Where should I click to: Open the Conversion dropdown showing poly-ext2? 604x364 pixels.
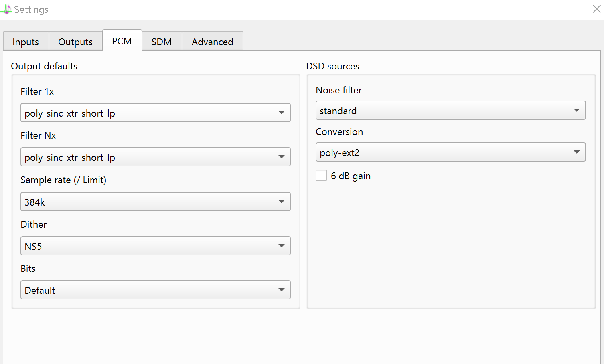(450, 152)
